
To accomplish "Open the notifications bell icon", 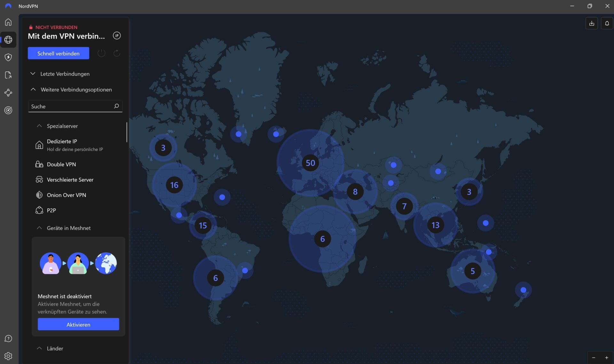I will tap(607, 23).
